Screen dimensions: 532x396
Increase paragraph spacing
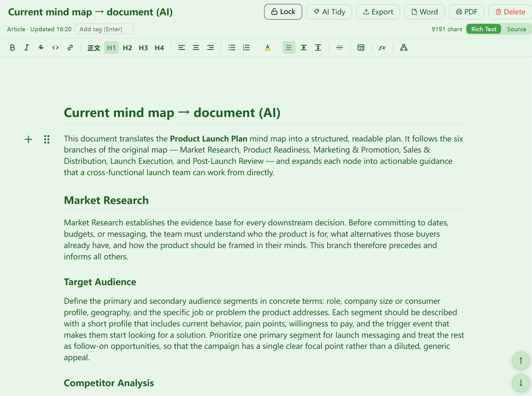(x=318, y=47)
